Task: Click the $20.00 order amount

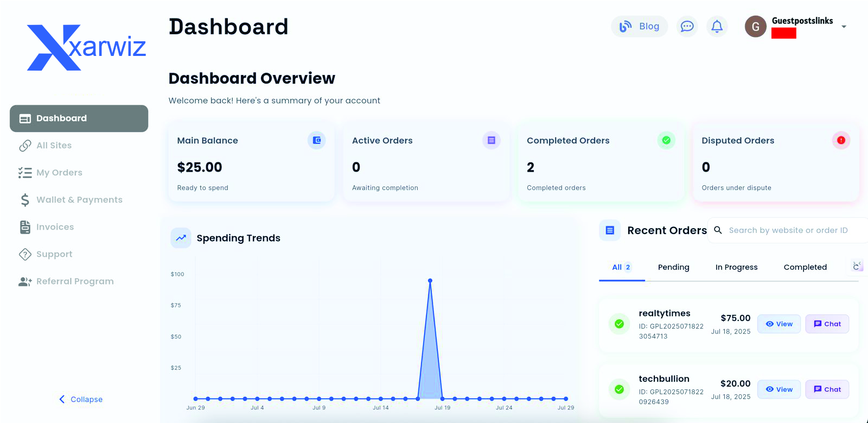Action: (x=736, y=383)
